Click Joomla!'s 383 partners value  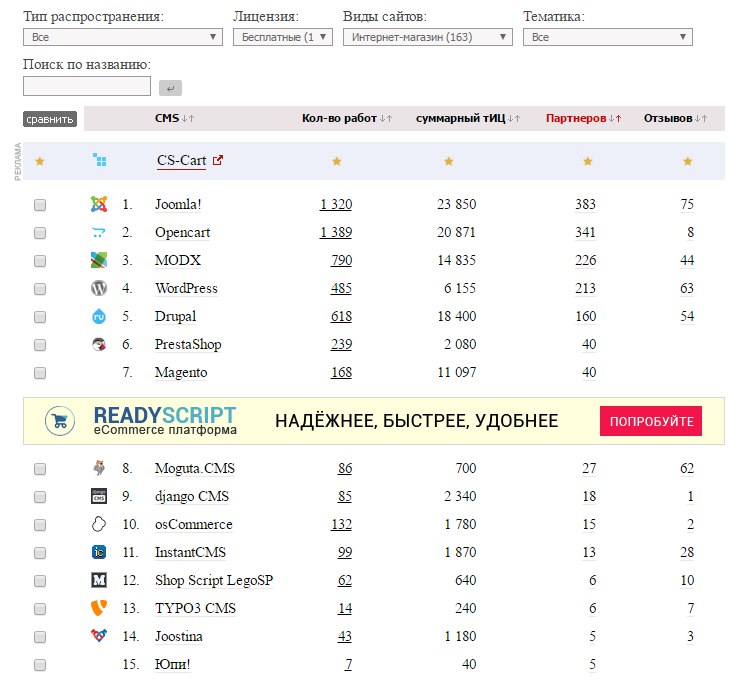[x=585, y=204]
